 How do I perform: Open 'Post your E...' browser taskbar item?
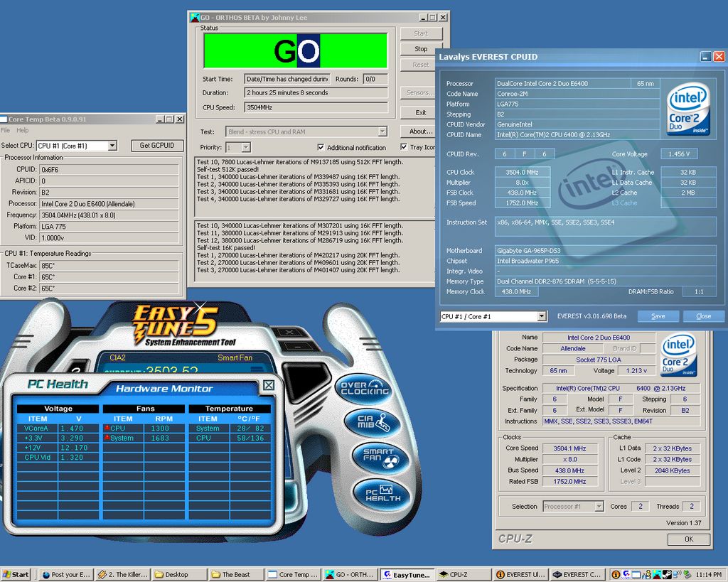coord(66,575)
